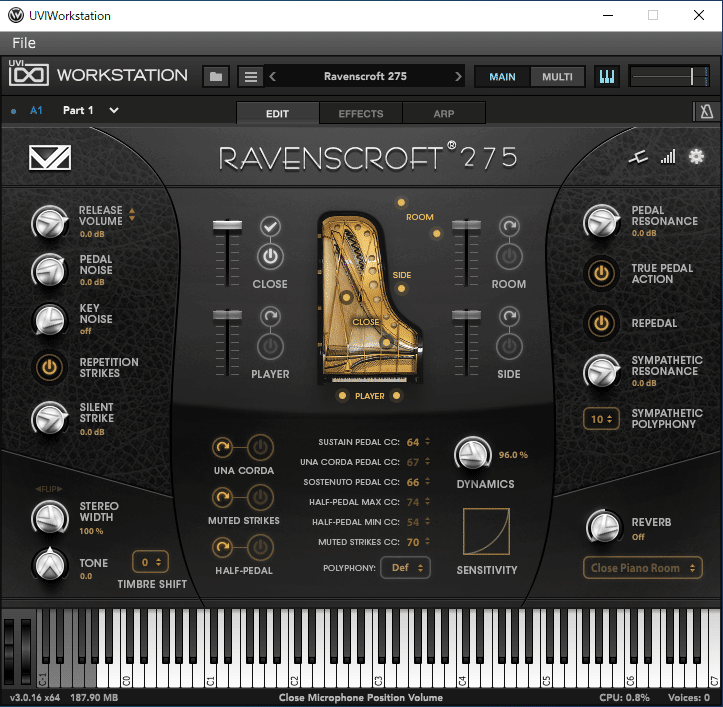
Task: Go to next preset with right arrow
Action: click(458, 77)
